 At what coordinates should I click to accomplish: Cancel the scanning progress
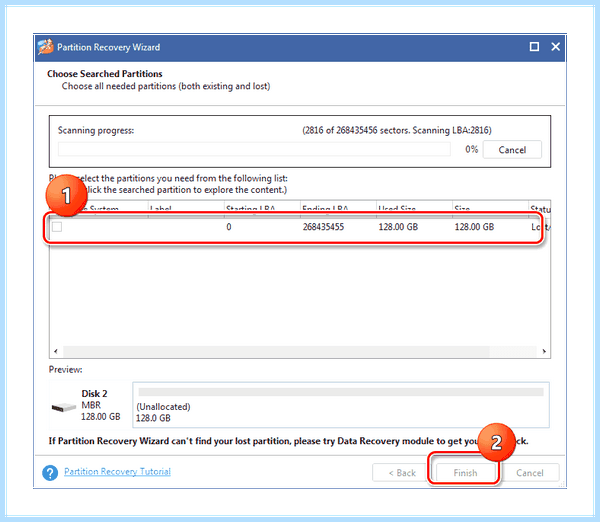(x=512, y=150)
